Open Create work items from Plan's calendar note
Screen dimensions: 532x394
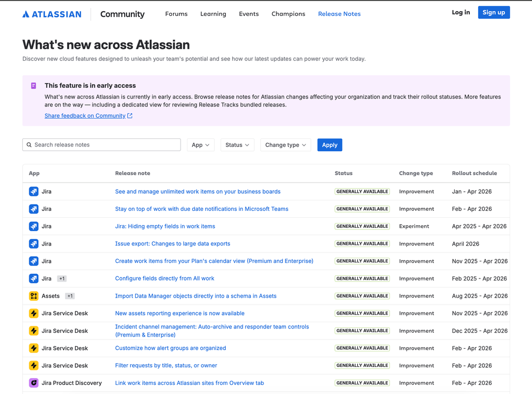tap(214, 261)
